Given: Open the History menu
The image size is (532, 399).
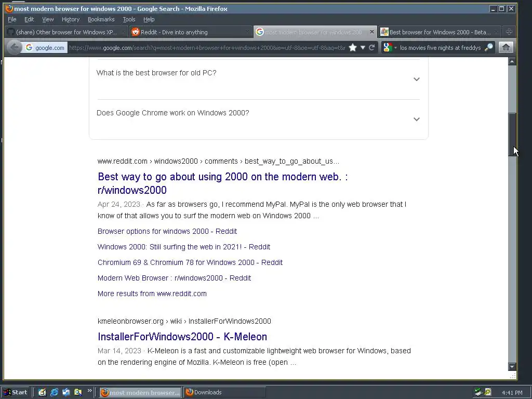Looking at the screenshot, I should pyautogui.click(x=71, y=19).
